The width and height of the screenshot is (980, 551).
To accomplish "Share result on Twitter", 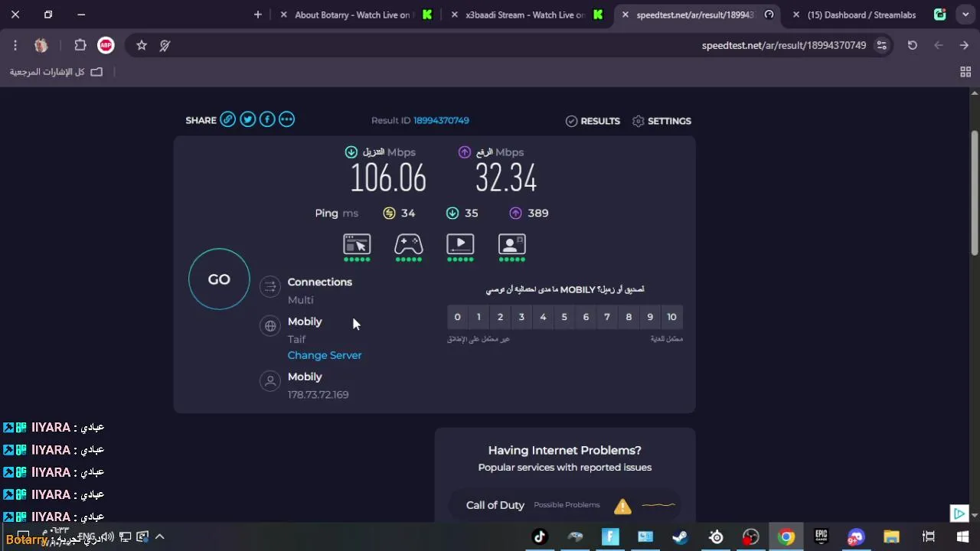I will [247, 119].
